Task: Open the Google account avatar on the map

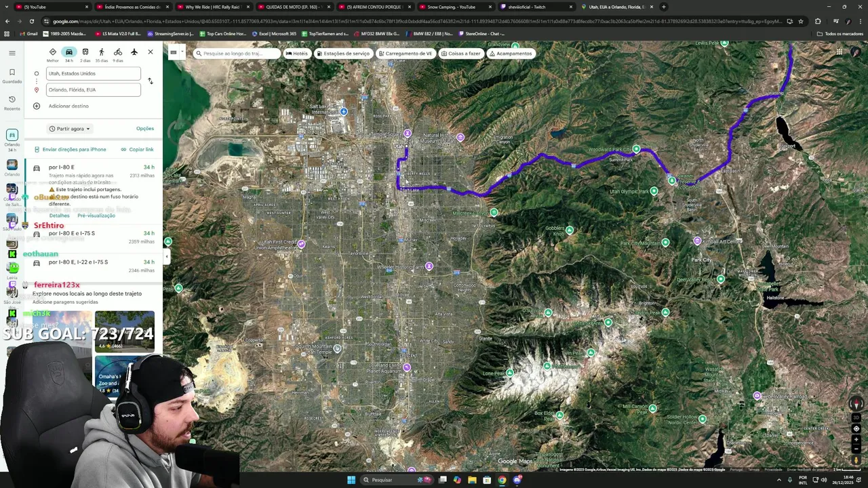Action: coord(856,52)
